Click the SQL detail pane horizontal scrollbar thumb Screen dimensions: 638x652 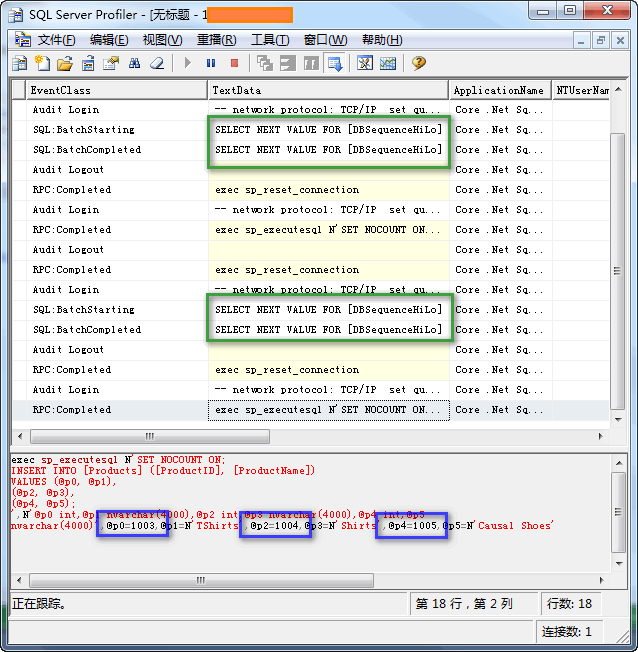tap(201, 580)
